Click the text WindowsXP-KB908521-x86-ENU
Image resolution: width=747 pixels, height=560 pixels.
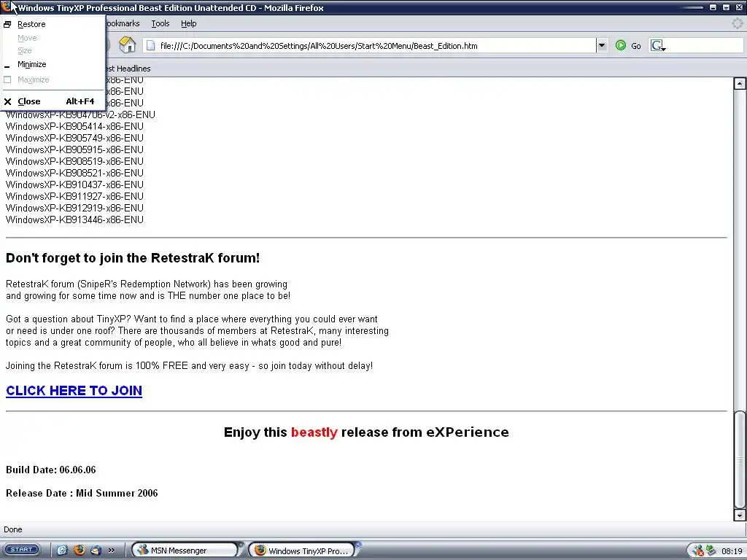pyautogui.click(x=74, y=173)
